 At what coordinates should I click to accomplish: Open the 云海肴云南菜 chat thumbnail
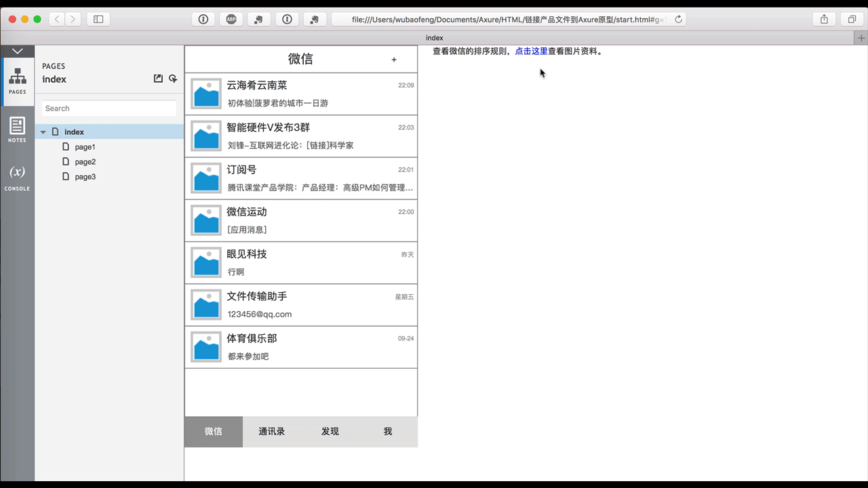[206, 94]
